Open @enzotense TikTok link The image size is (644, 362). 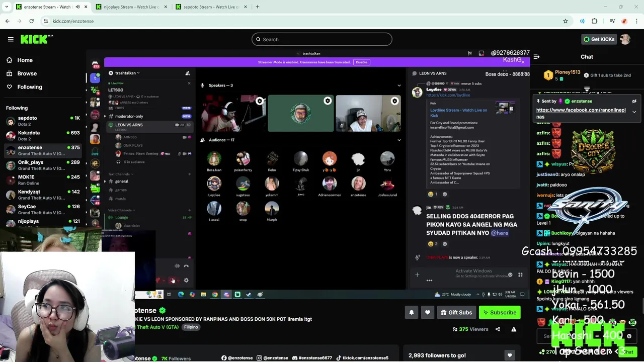[362, 358]
